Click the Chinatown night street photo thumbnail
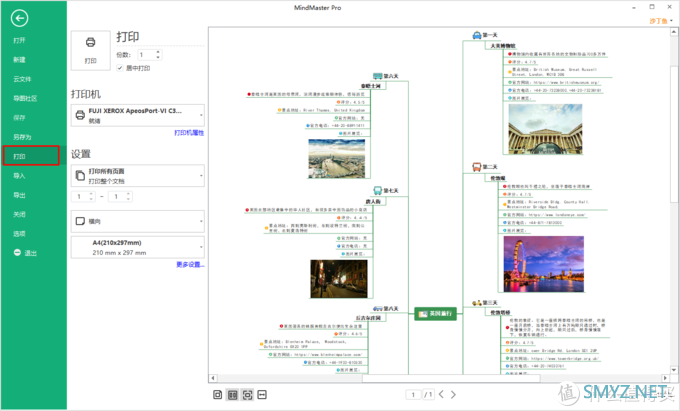The width and height of the screenshot is (680, 411). click(339, 279)
